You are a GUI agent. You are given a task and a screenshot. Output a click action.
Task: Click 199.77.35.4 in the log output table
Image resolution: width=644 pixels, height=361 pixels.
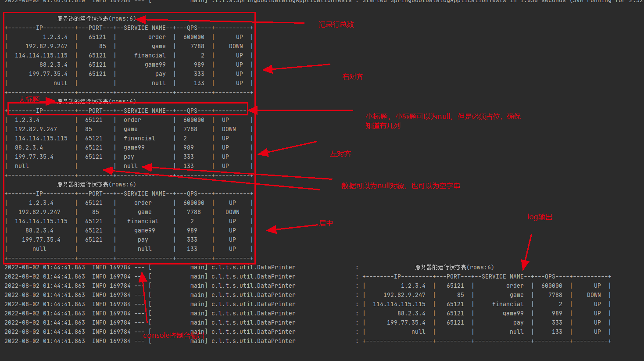(406, 322)
